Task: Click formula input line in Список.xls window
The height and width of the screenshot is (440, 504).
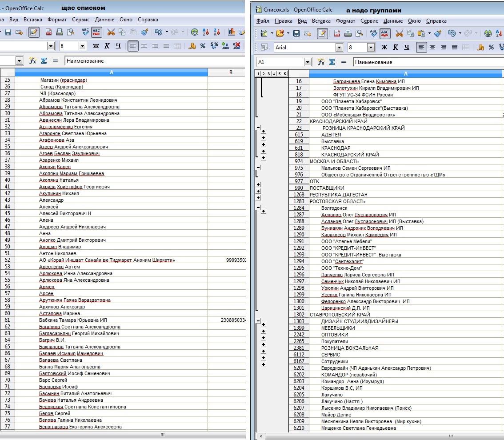Action: [427, 62]
